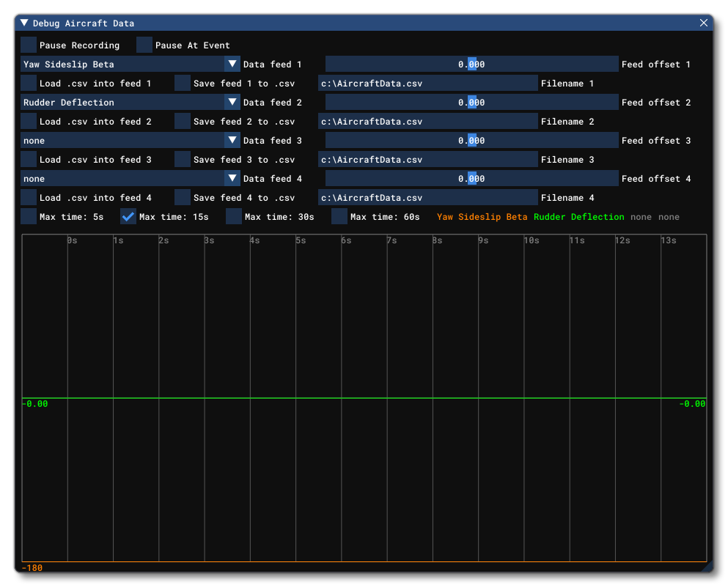Open the Data feed 4 dropdown
This screenshot has height=587, width=728.
pos(232,178)
